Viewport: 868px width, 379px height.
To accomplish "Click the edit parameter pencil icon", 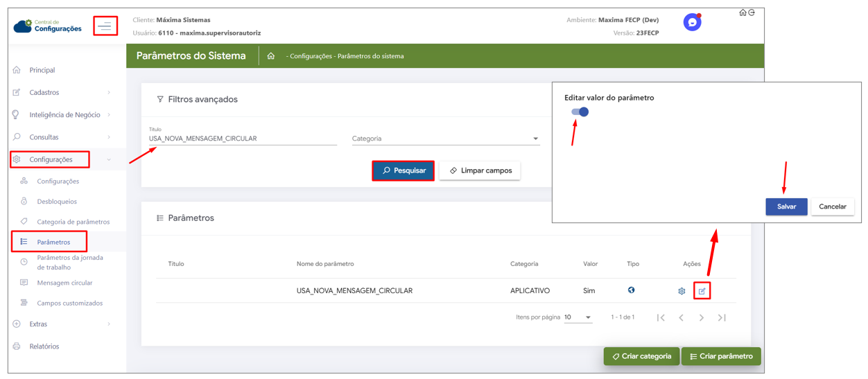I will (702, 291).
